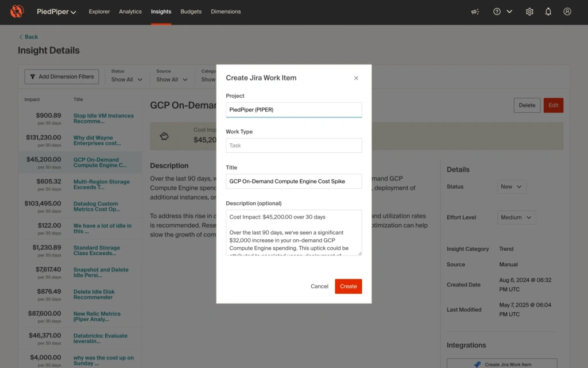Go to the Analytics tab
The width and height of the screenshot is (588, 368).
pos(130,11)
